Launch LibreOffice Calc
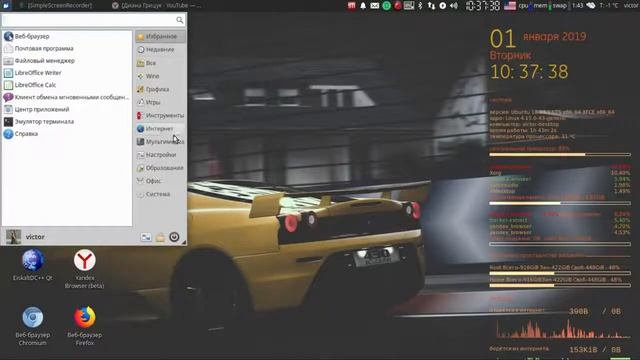 [x=67, y=85]
